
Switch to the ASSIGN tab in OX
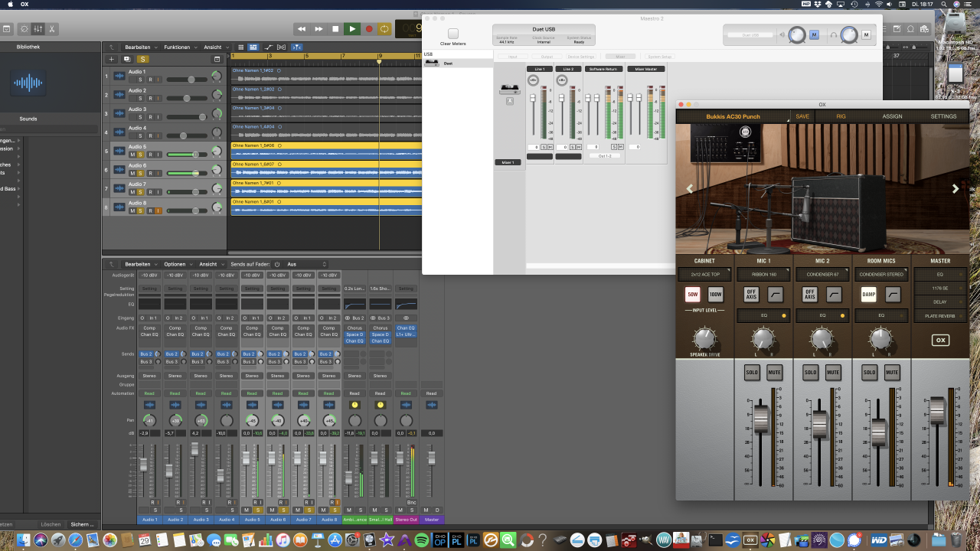tap(892, 116)
